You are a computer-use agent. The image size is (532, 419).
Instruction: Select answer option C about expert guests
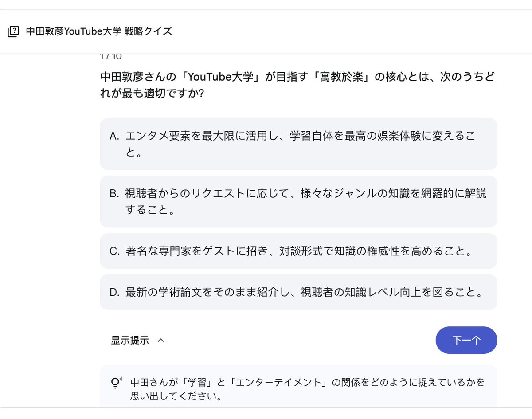point(299,251)
